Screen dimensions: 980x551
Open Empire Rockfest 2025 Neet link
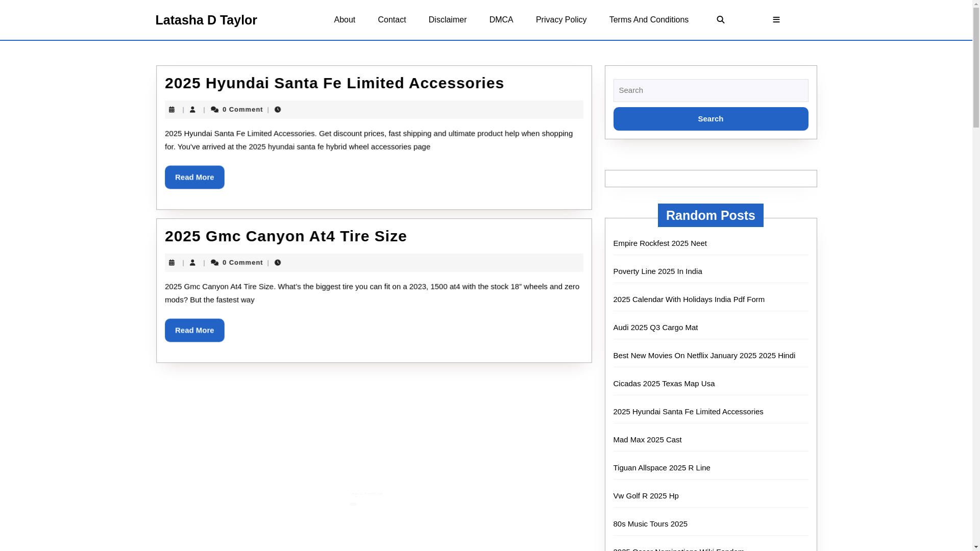click(x=660, y=243)
